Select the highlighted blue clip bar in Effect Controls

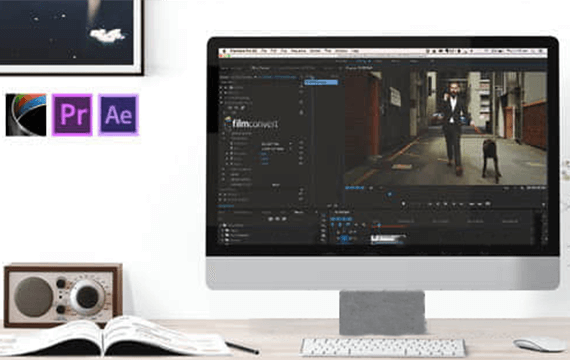pyautogui.click(x=321, y=83)
